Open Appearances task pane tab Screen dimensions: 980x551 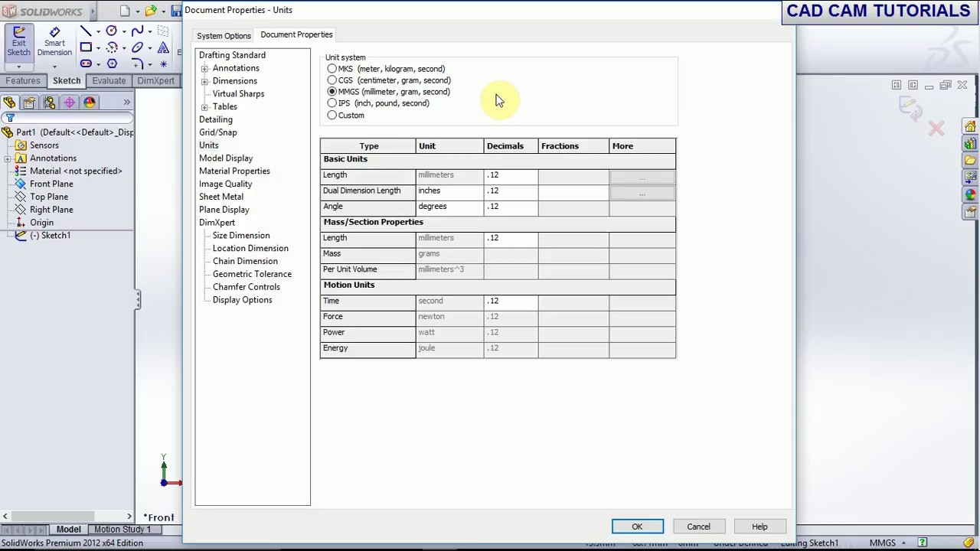[x=970, y=194]
